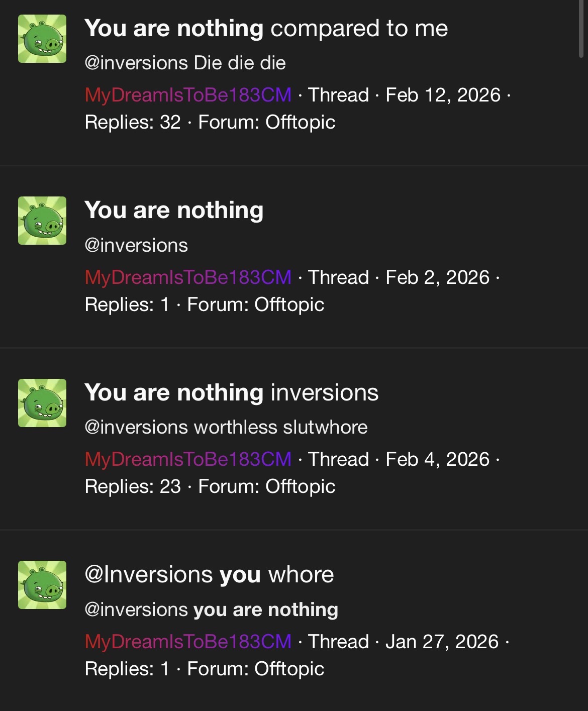
Task: Click the MyDreamIsToBe183CM username on the Feb 2 result
Action: (188, 277)
